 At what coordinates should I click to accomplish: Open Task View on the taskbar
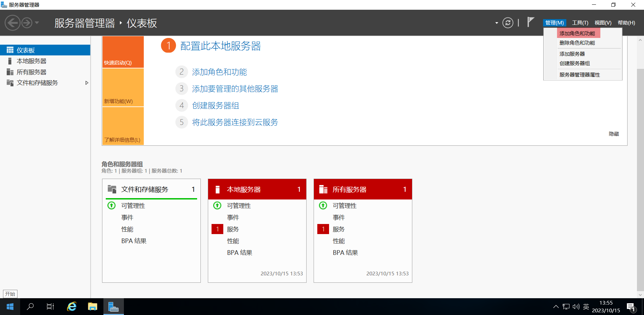pos(50,307)
